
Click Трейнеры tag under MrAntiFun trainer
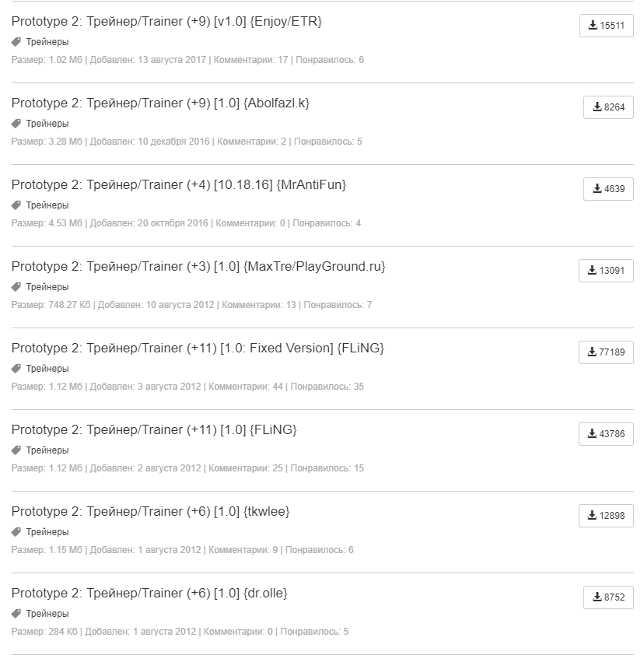coord(40,205)
